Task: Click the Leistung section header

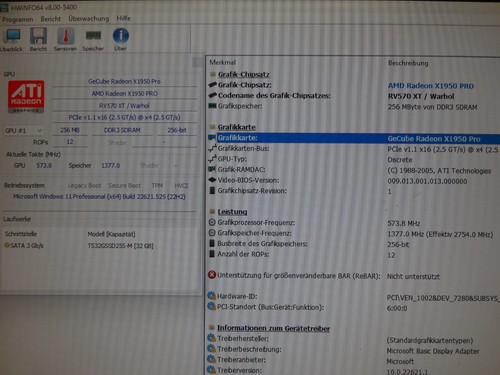Action: pos(232,212)
